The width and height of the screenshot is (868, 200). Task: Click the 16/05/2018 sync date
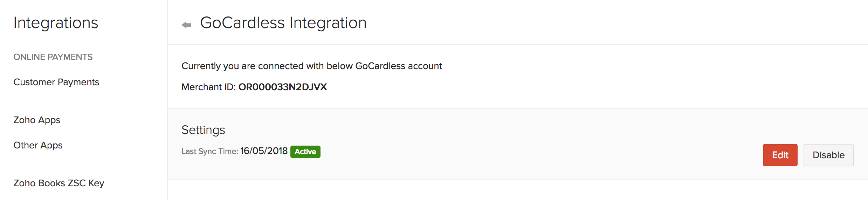pos(264,151)
